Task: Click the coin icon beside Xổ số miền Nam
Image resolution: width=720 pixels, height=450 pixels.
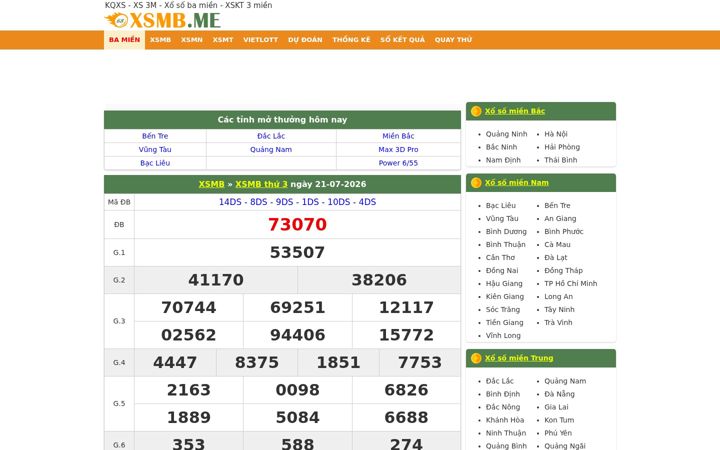Action: point(476,183)
